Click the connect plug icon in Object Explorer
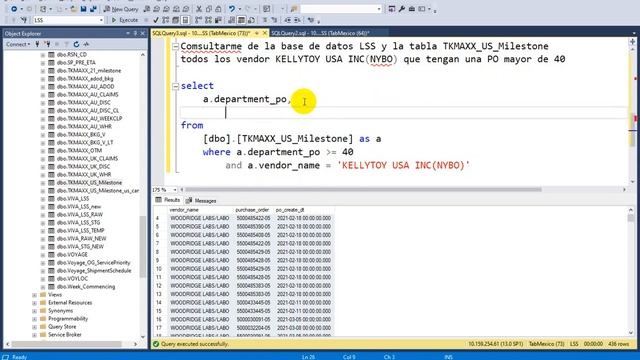The width and height of the screenshot is (640, 360). (x=38, y=44)
